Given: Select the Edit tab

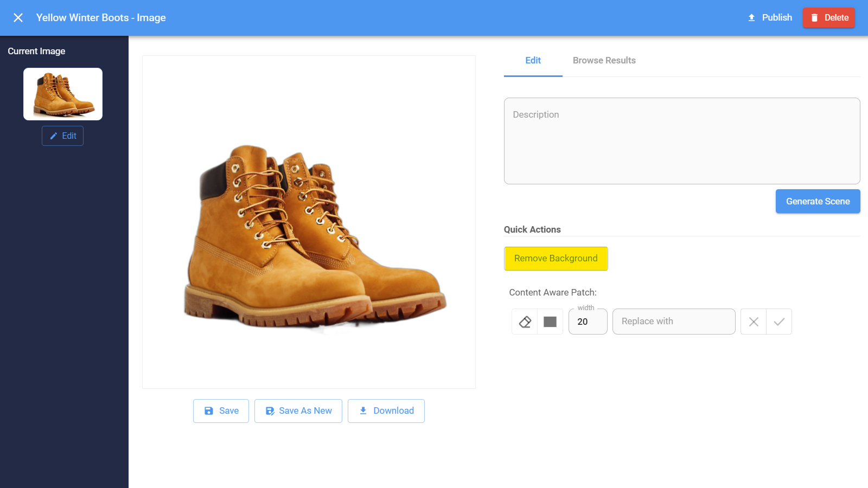Looking at the screenshot, I should [x=533, y=60].
